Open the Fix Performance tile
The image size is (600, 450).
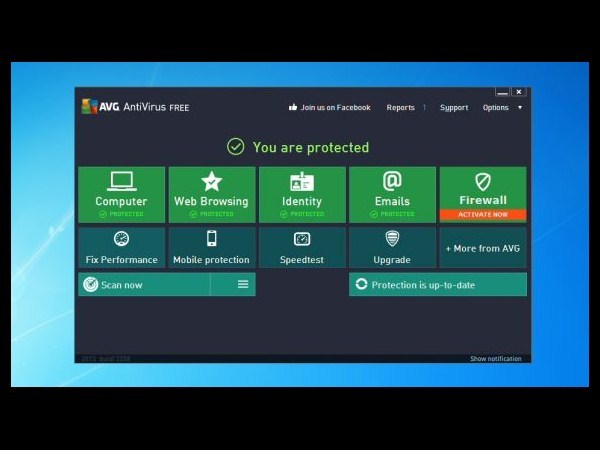coord(121,247)
